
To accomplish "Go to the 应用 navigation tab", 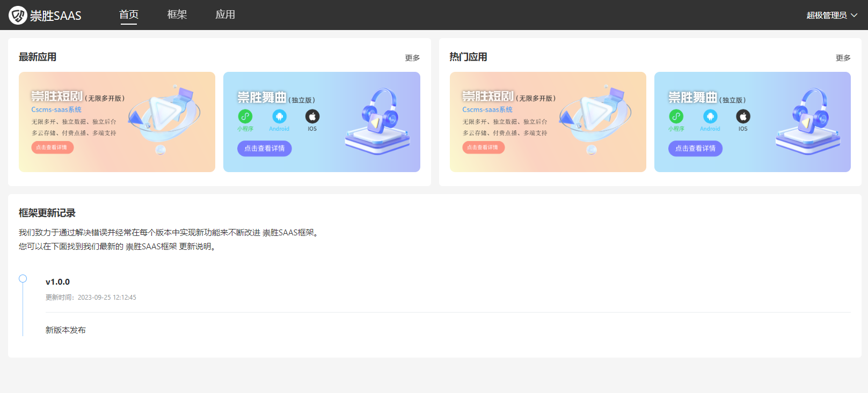I will click(x=225, y=14).
